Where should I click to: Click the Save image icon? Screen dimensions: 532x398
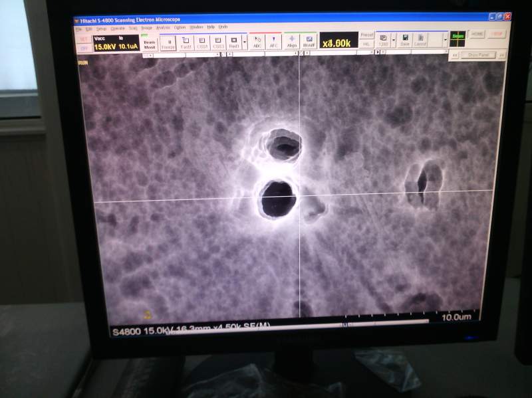[405, 40]
